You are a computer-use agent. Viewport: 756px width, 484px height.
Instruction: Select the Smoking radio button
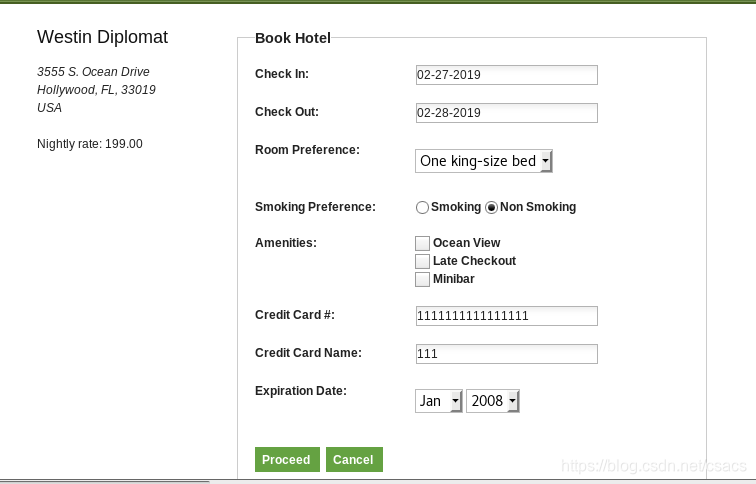point(422,207)
